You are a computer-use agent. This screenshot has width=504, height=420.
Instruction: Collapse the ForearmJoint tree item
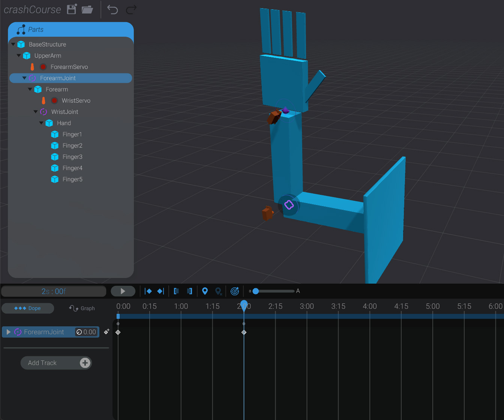[x=24, y=78]
